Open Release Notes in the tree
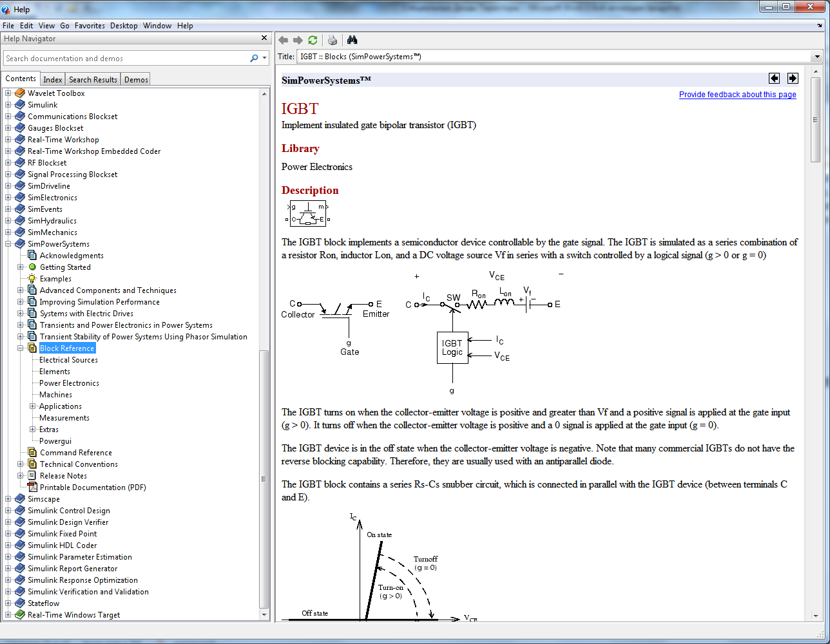 pyautogui.click(x=63, y=476)
